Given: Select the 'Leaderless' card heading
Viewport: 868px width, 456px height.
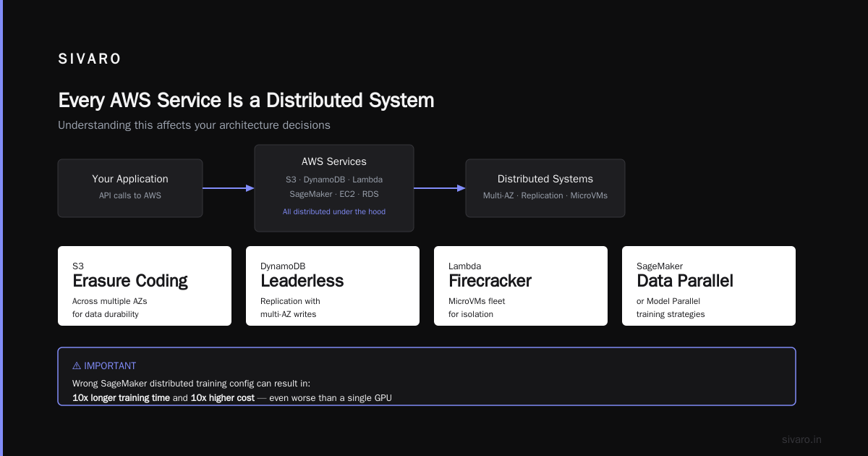Looking at the screenshot, I should pos(302,281).
